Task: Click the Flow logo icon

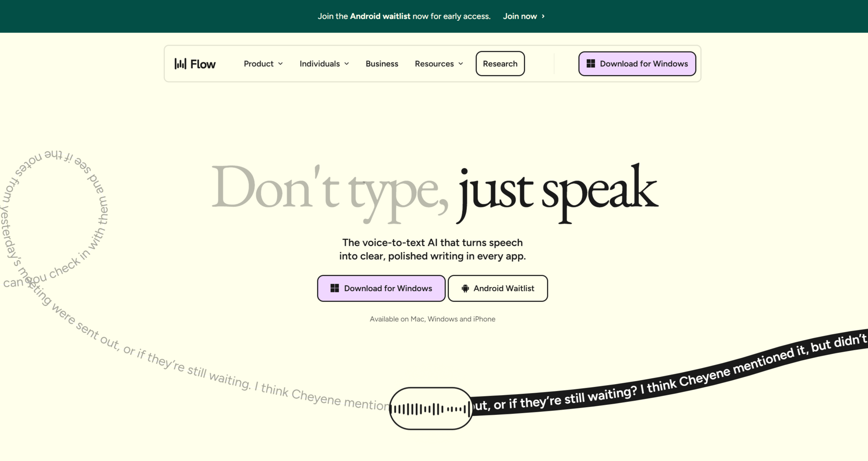Action: 180,64
